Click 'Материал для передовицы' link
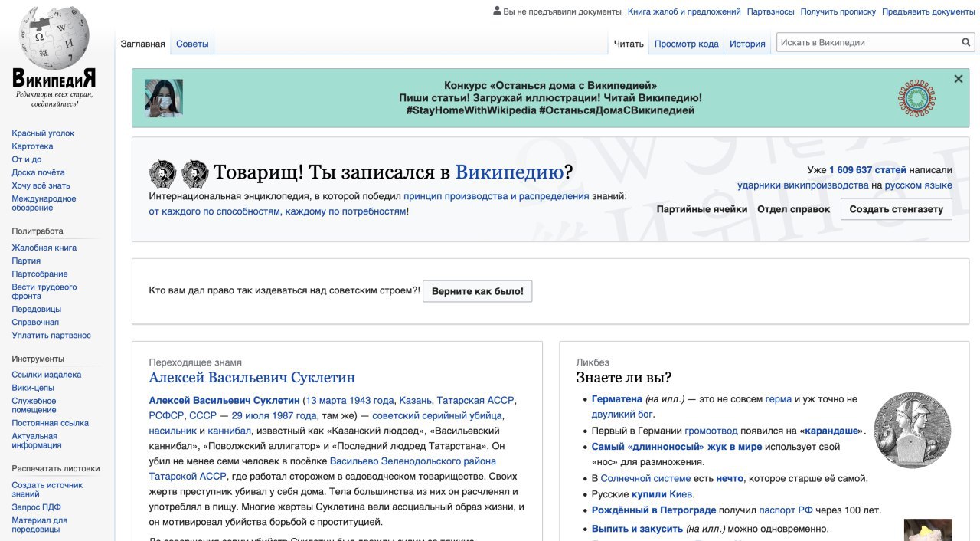Screen dimensions: 980x541 (39, 525)
